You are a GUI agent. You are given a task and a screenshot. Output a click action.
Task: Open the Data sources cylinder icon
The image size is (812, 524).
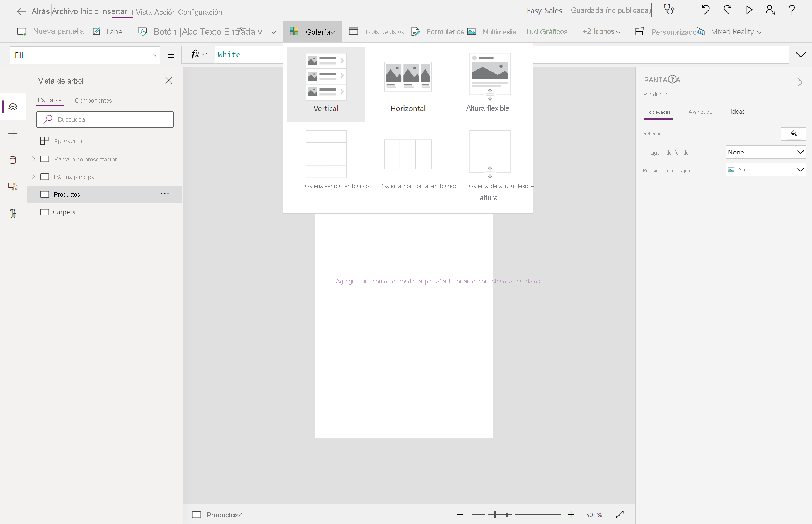point(13,160)
